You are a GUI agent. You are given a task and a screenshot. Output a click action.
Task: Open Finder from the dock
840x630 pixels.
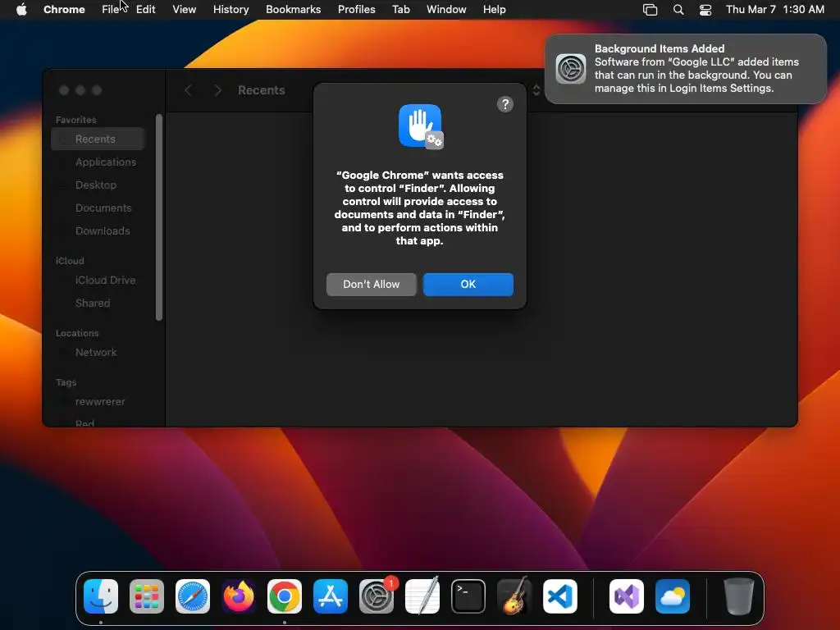pyautogui.click(x=101, y=596)
